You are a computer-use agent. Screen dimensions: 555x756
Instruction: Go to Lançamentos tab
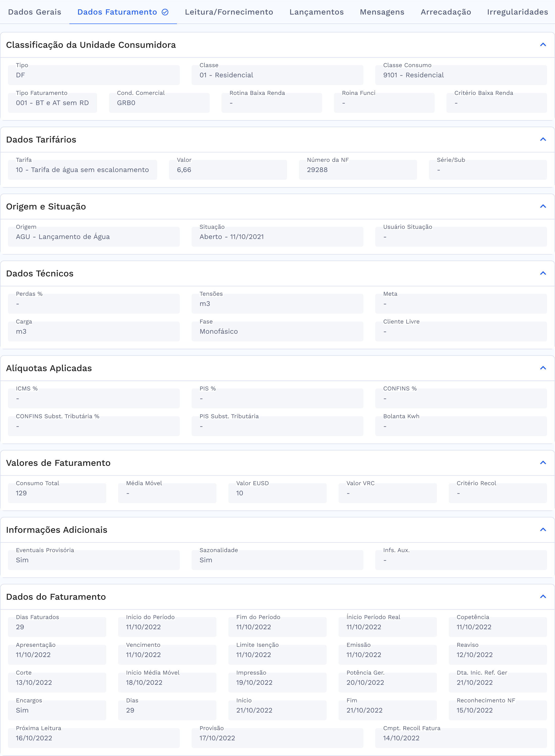[316, 12]
